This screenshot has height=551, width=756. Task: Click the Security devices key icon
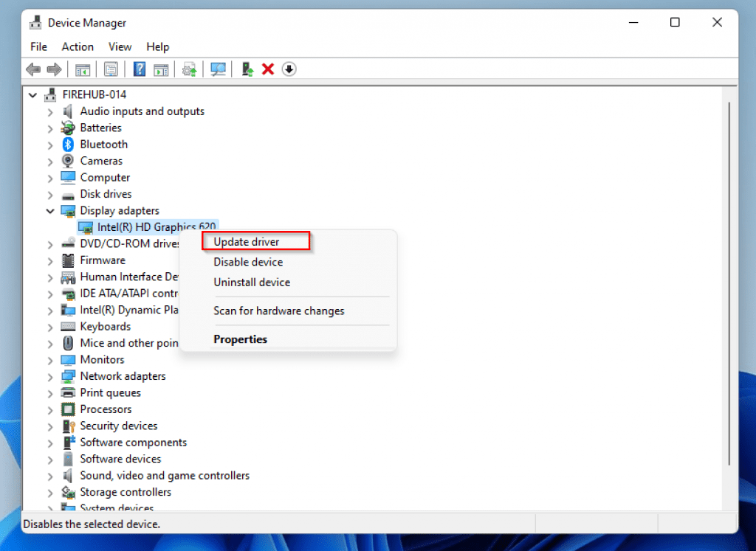point(69,426)
